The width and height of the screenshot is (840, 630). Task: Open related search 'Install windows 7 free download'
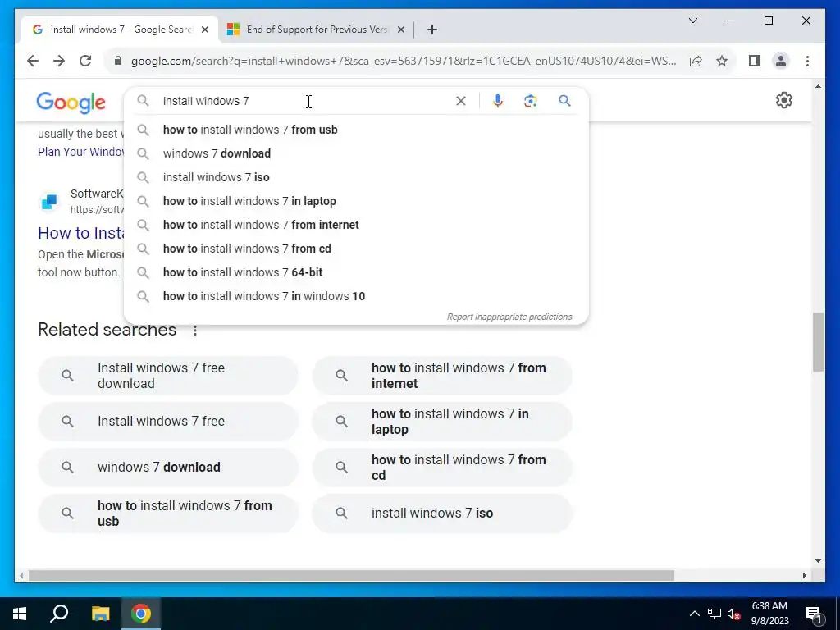pos(167,376)
